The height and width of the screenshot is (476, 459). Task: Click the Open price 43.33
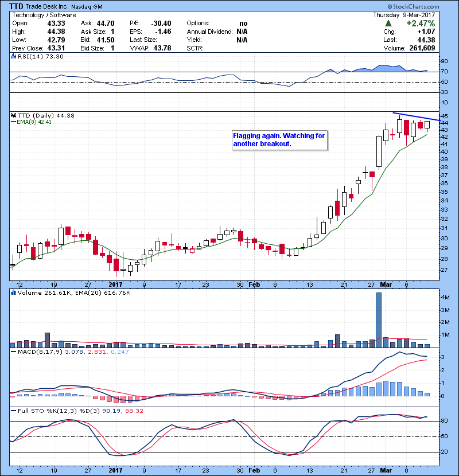[x=56, y=24]
